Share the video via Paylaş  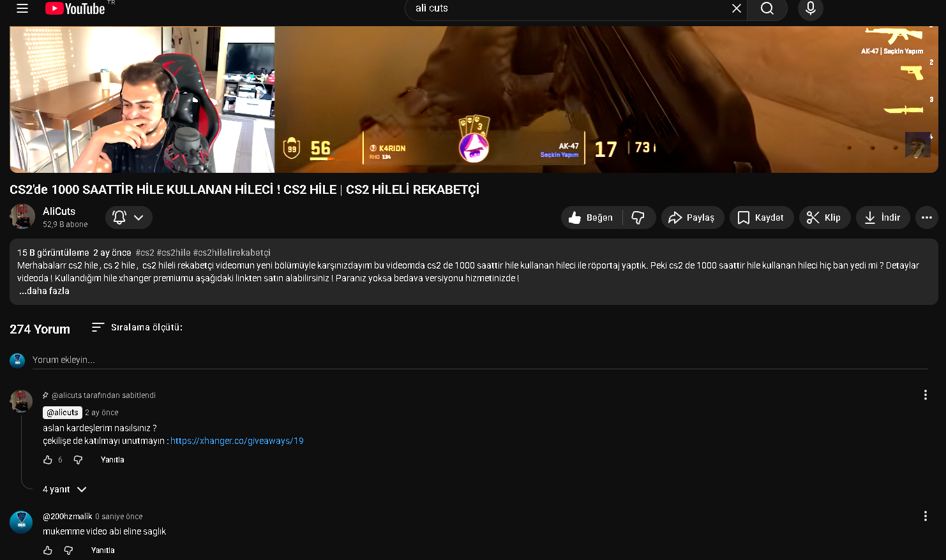(692, 217)
